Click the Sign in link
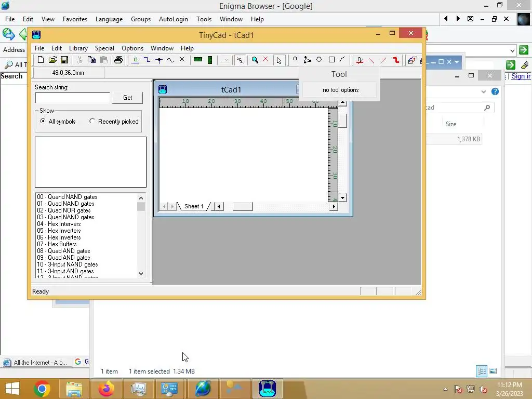This screenshot has height=399, width=532. 521,76
